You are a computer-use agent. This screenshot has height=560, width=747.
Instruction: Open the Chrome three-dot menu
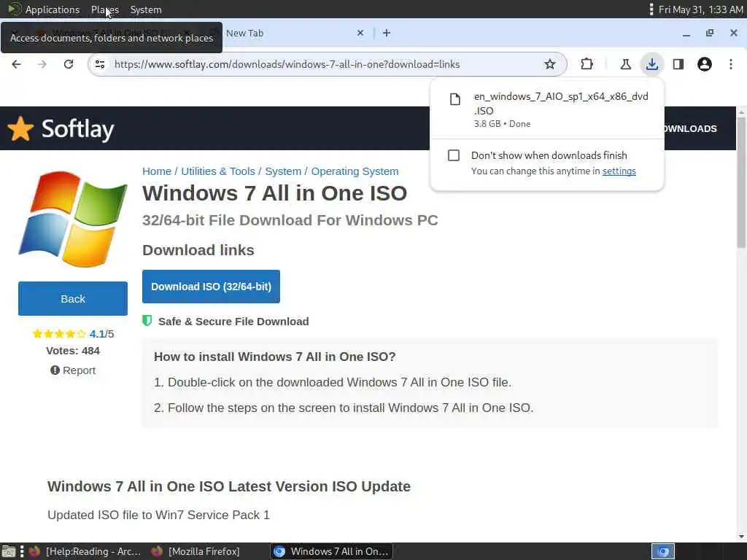coord(731,64)
